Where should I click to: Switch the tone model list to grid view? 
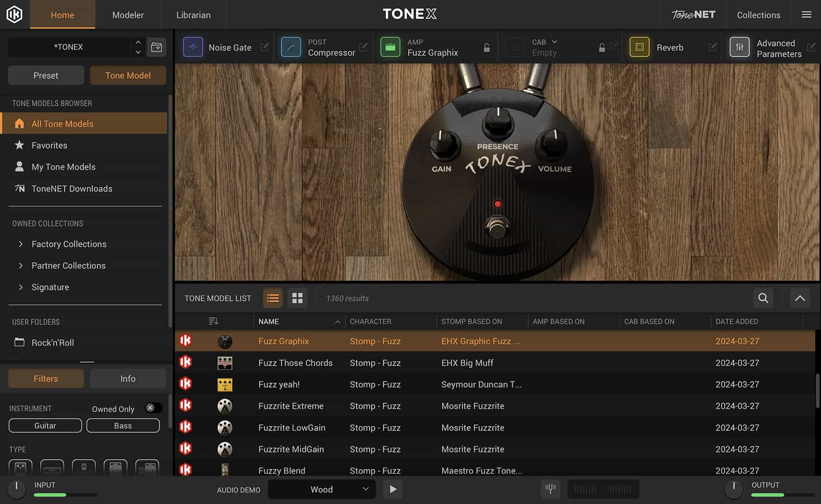(297, 298)
